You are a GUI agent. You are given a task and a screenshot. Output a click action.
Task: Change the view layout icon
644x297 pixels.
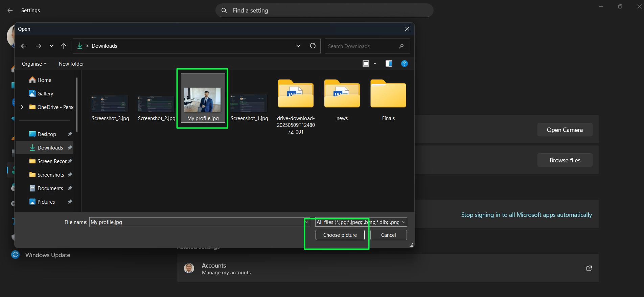366,64
